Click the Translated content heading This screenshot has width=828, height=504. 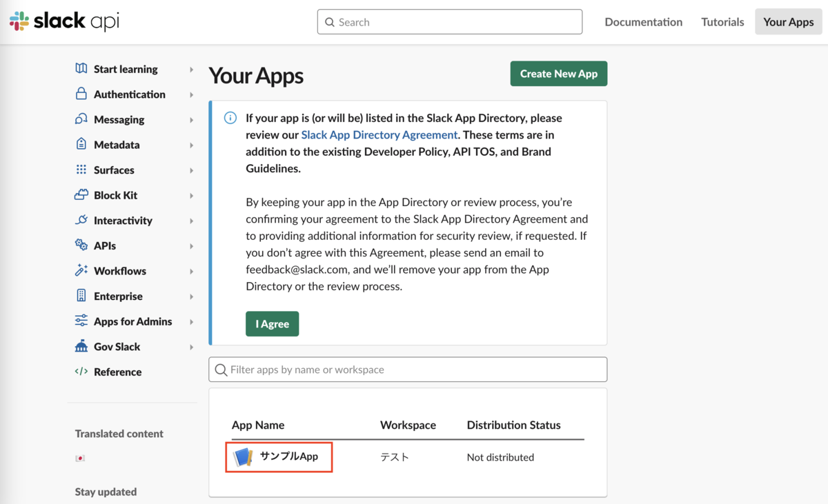pyautogui.click(x=119, y=434)
